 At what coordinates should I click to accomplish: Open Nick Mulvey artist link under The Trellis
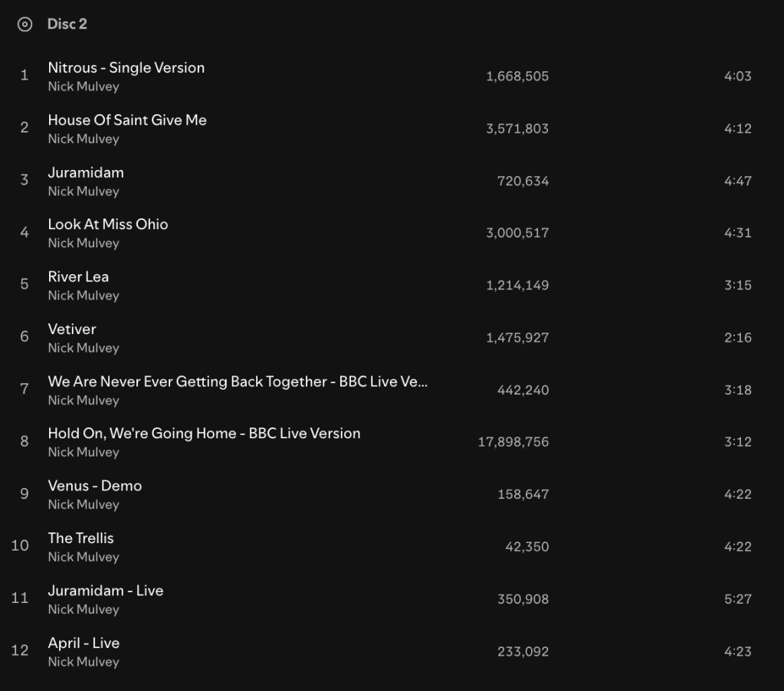tap(84, 557)
